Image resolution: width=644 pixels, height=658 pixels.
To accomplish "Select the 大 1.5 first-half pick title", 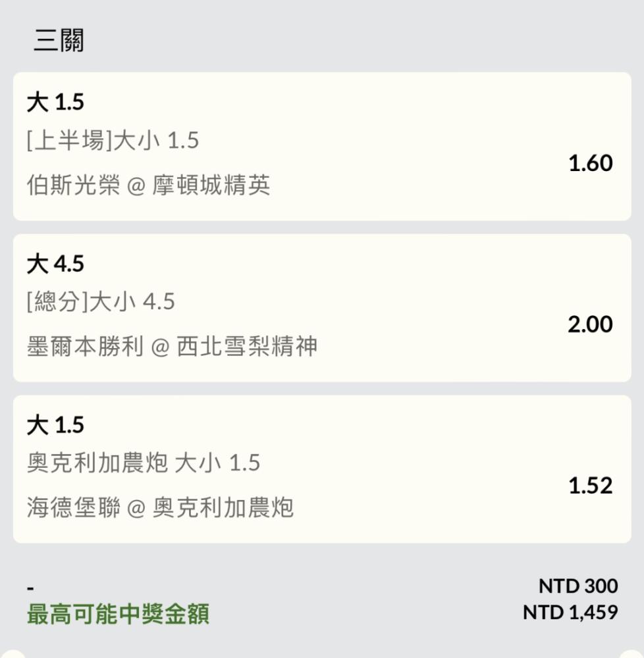I will [55, 102].
